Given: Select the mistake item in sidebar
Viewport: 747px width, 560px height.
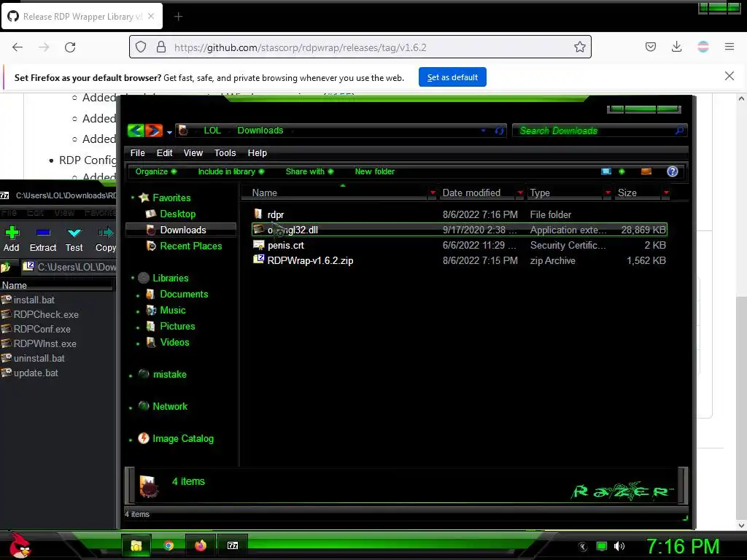Looking at the screenshot, I should (x=169, y=374).
